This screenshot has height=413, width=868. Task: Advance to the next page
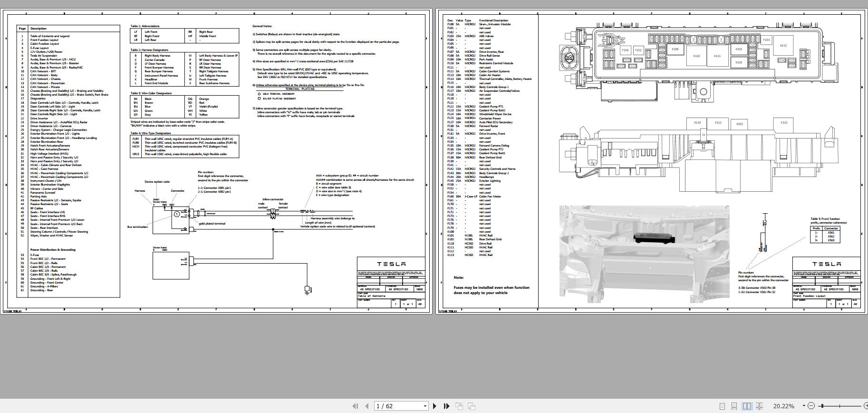coord(434,406)
